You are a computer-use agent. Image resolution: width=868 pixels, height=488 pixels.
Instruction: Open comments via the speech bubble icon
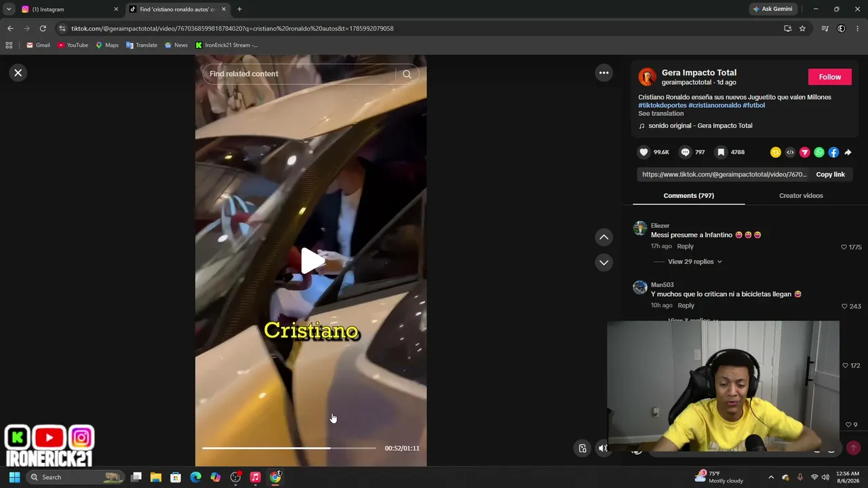tap(685, 152)
